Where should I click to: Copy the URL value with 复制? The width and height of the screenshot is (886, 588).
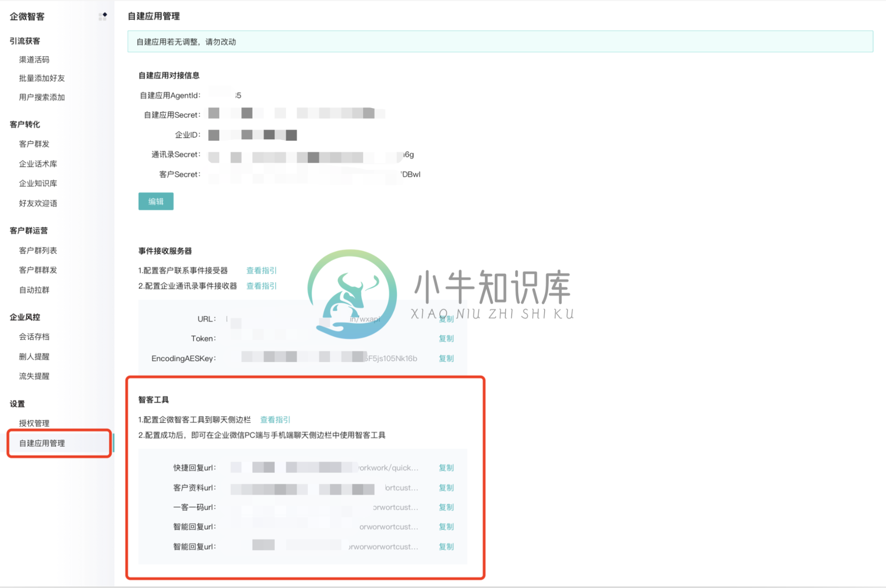(446, 319)
